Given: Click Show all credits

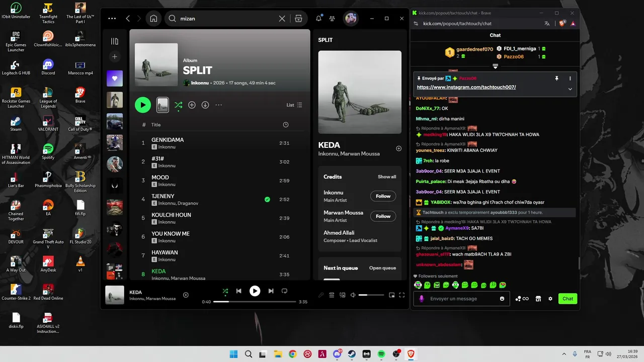Looking at the screenshot, I should 387,177.
